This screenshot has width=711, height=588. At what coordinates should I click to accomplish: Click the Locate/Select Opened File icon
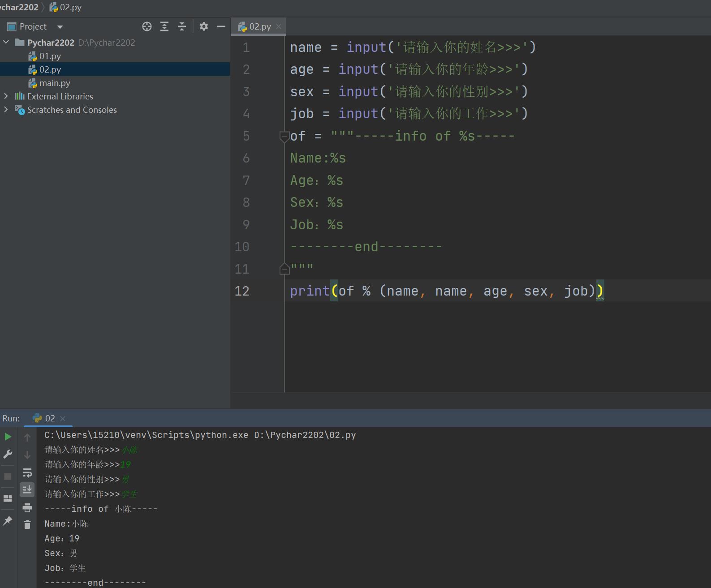147,26
